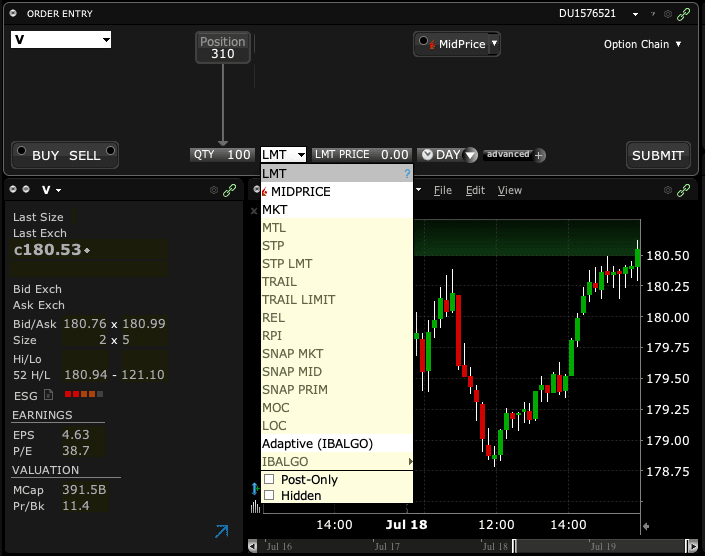Choose TRAIL LIMIT order type
Screen dimensions: 705x556
298,300
